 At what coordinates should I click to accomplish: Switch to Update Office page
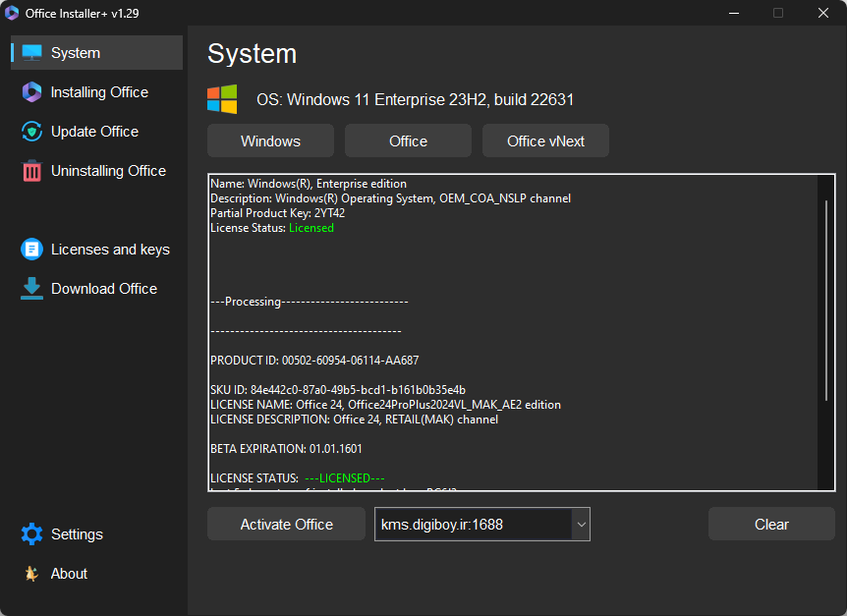click(94, 132)
